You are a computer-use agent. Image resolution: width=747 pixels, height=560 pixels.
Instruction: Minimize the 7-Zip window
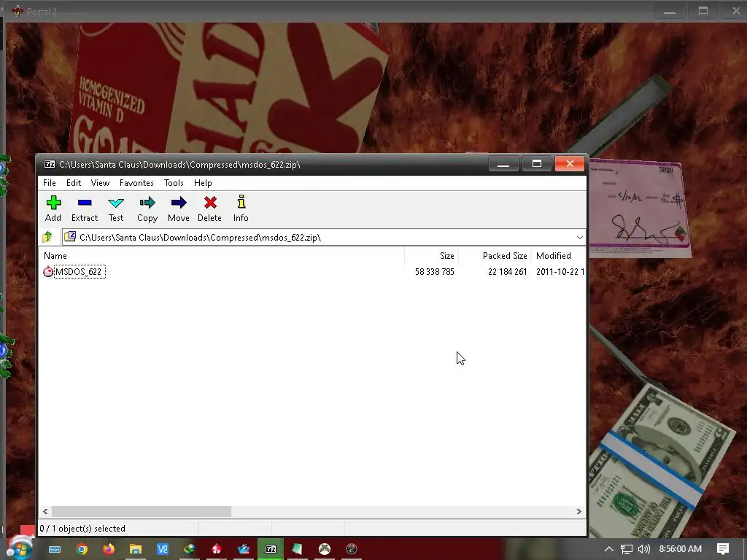tap(503, 164)
